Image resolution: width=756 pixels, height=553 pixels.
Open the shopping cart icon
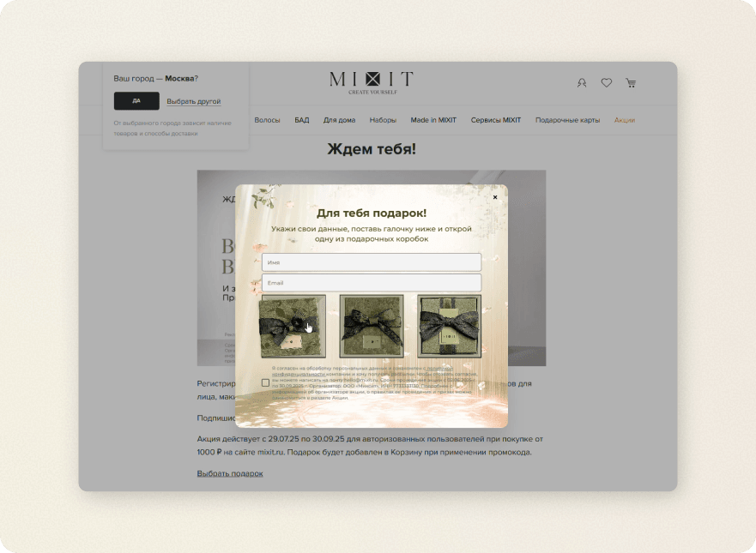(x=631, y=83)
